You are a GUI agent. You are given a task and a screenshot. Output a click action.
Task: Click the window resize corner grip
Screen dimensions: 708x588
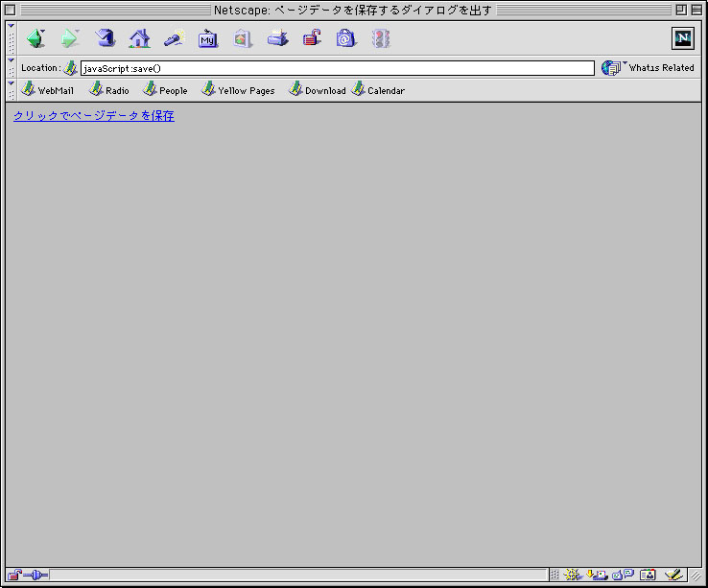click(x=696, y=576)
